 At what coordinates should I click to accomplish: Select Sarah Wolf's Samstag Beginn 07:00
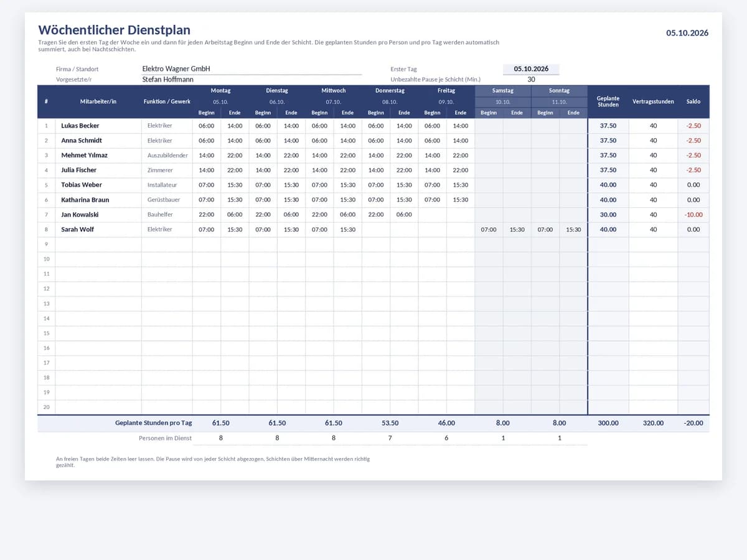click(x=489, y=230)
